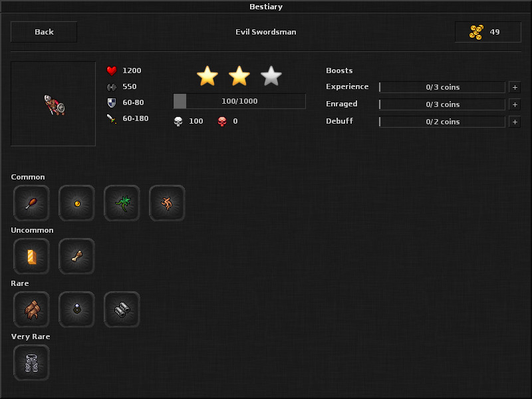Add a coin to the Experience boost
532x399 pixels.
pos(515,87)
